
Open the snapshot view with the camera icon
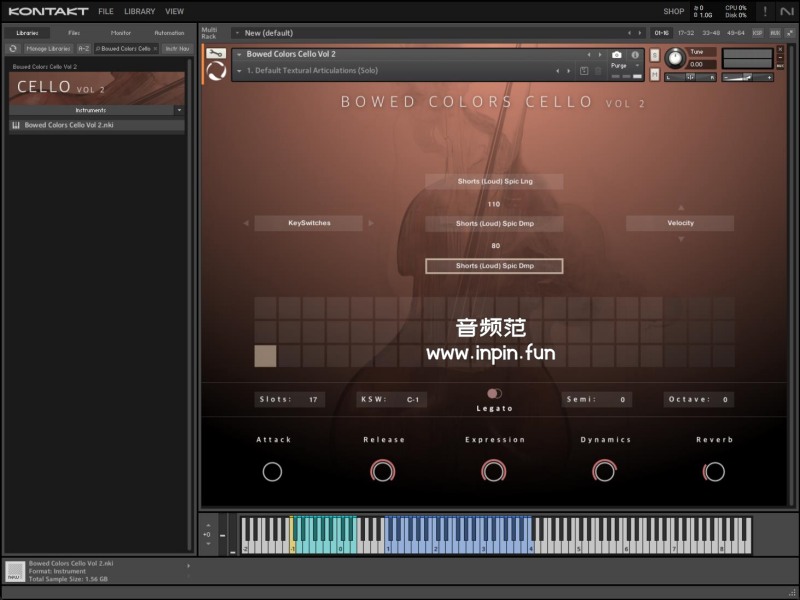click(x=616, y=55)
